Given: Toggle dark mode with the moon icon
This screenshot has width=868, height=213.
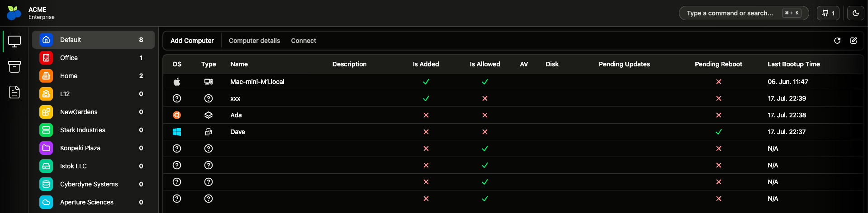Looking at the screenshot, I should [855, 13].
